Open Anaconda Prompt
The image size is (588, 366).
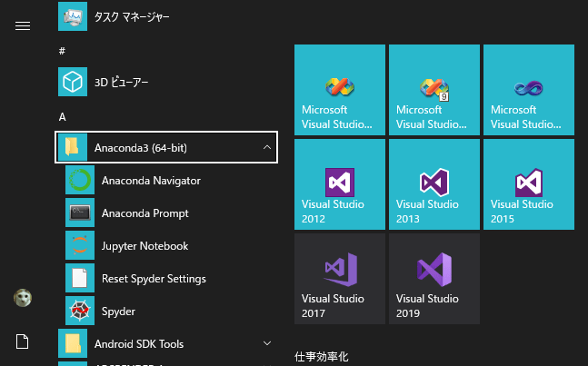point(172,213)
